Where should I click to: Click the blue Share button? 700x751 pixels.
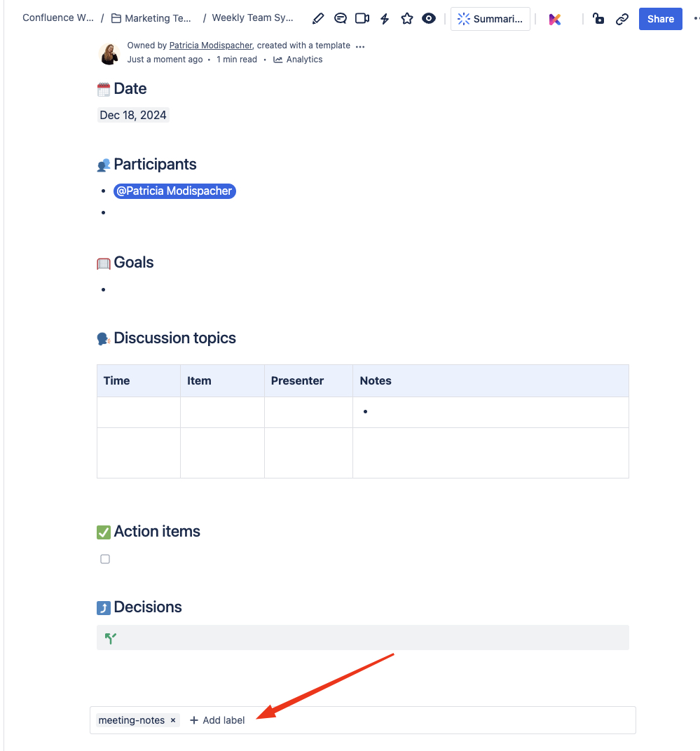point(659,18)
